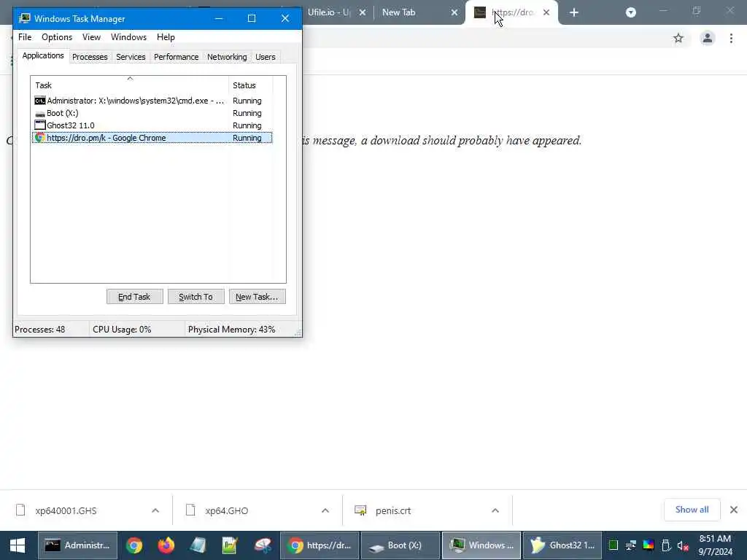Bookmark this page with star icon
The image size is (747, 560).
(x=678, y=38)
